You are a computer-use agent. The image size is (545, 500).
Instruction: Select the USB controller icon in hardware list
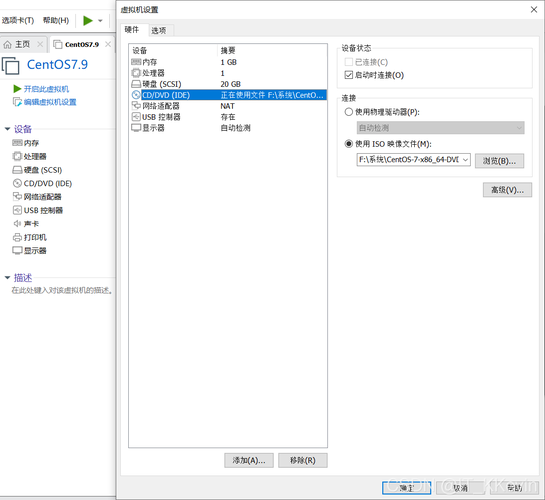(x=136, y=117)
